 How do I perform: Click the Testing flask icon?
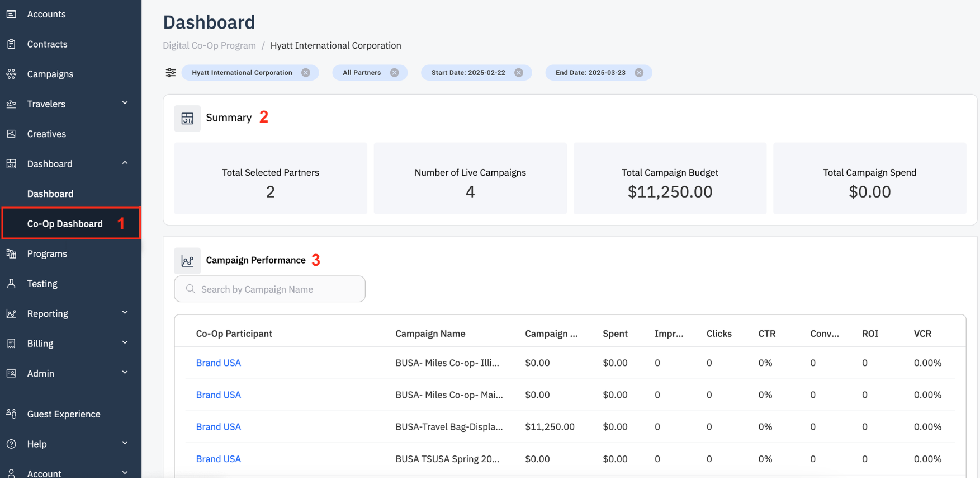[x=11, y=284]
